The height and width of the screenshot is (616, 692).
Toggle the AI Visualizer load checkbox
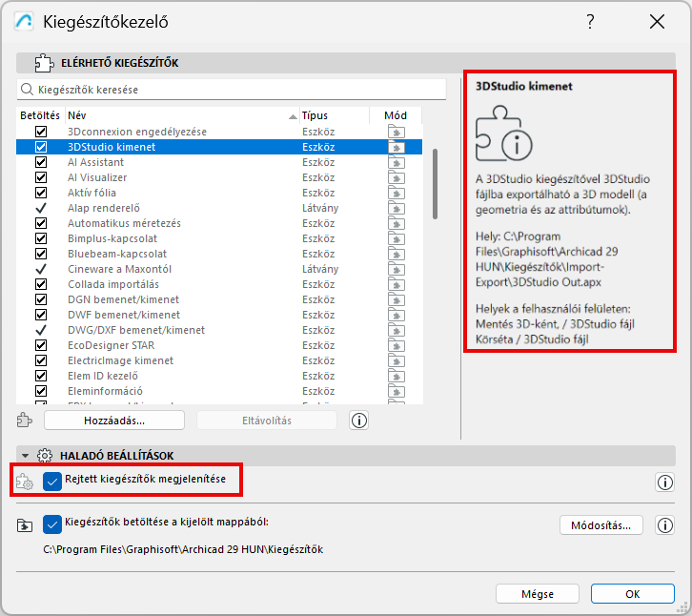pos(41,177)
